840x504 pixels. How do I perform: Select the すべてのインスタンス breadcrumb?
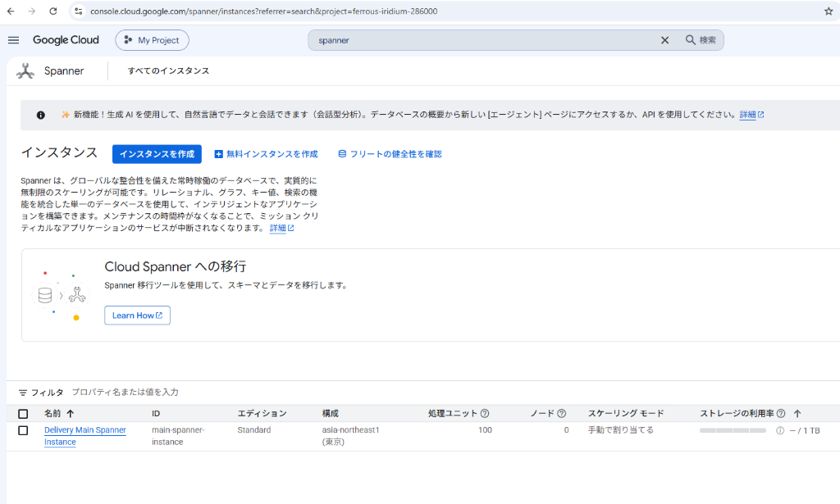click(168, 70)
